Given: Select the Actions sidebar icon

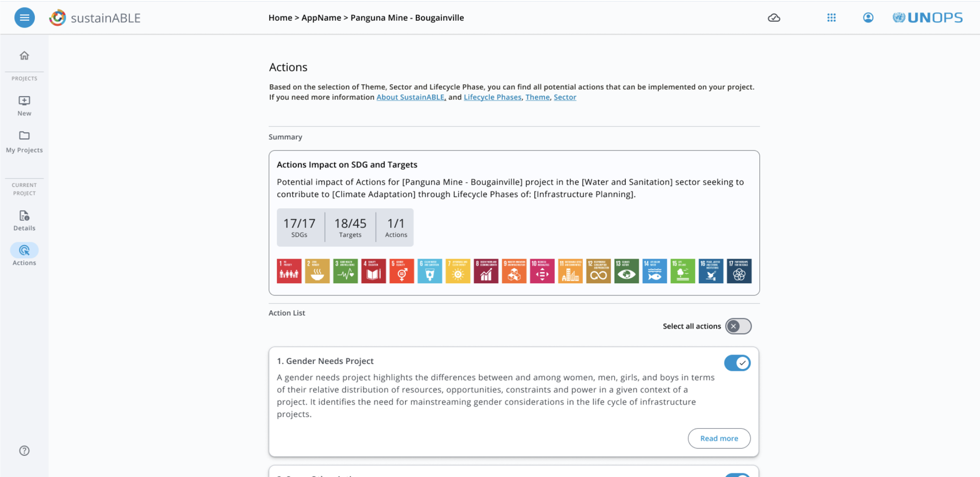Looking at the screenshot, I should tap(24, 250).
